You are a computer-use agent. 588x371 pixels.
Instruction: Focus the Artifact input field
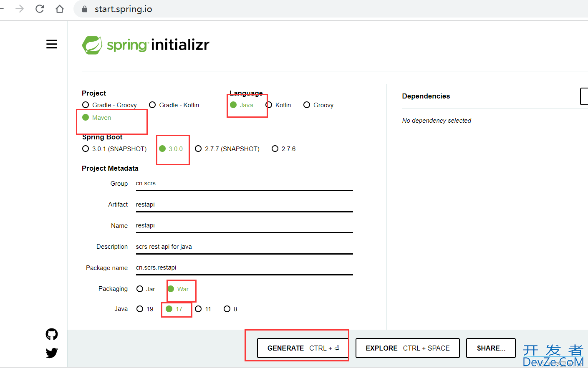pyautogui.click(x=245, y=204)
